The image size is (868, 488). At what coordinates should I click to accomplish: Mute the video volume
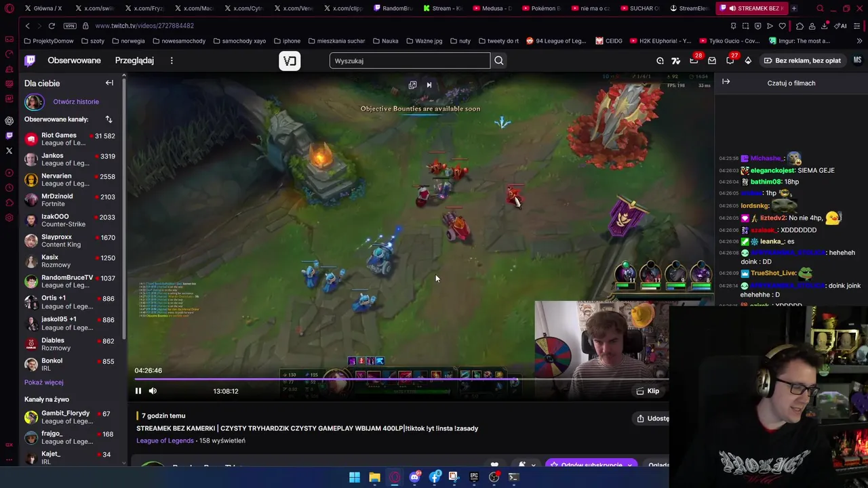[153, 390]
